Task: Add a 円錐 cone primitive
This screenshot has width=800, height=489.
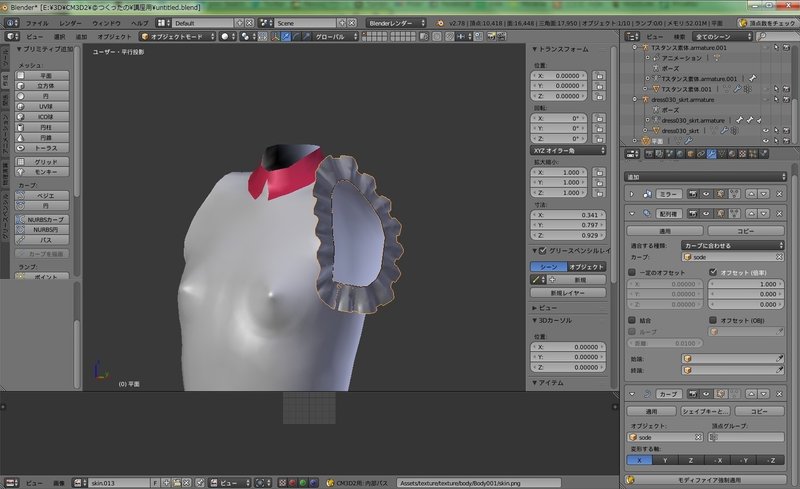Action: coord(42,138)
